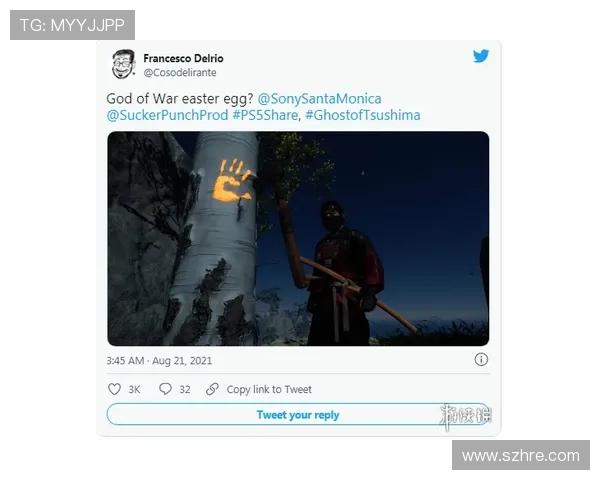Open the 3:45 AM Aug 21, 2021 timestamp
Screen dimensions: 600x480
click(x=159, y=360)
